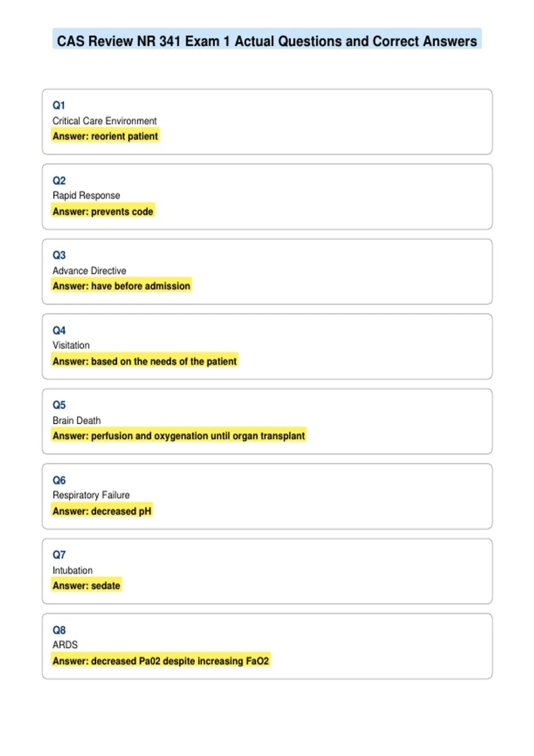Image resolution: width=534 pixels, height=756 pixels.
Task: Select the 'decreased Pa02' answer highlight
Action: tap(161, 661)
